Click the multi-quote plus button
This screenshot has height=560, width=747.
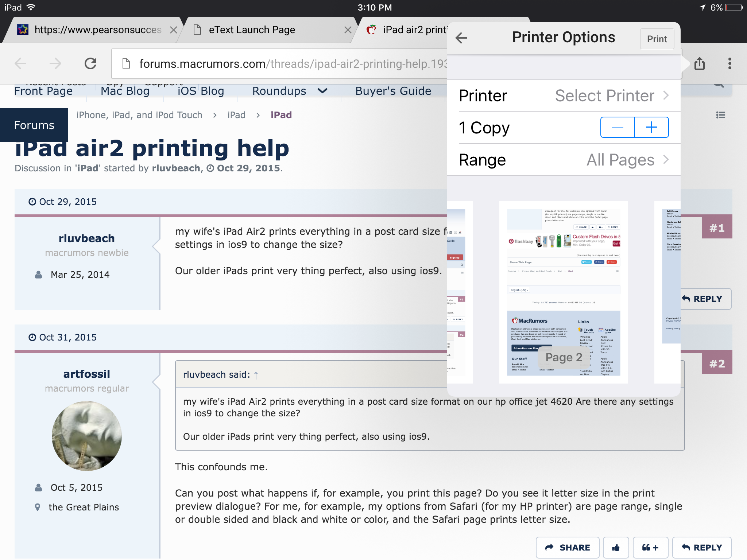(650, 547)
